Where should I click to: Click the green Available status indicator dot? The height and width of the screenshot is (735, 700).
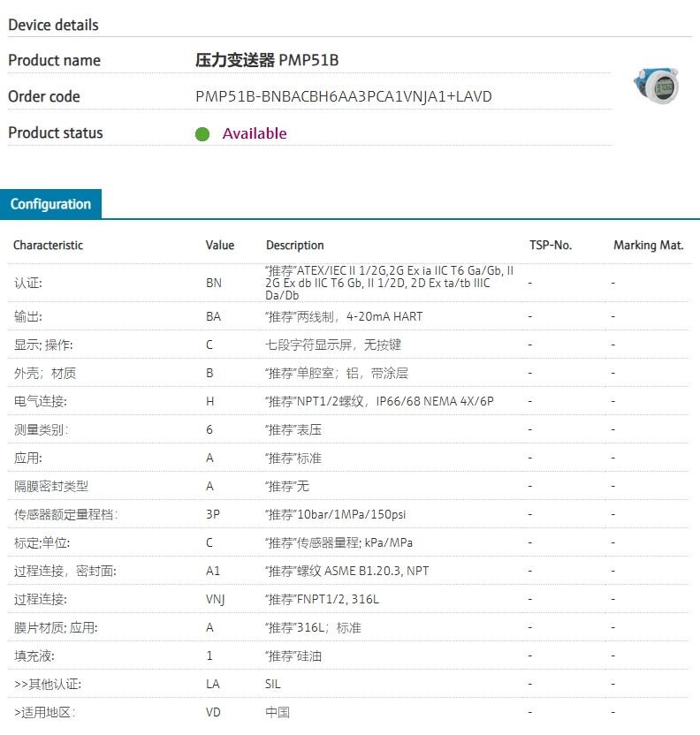coord(202,134)
